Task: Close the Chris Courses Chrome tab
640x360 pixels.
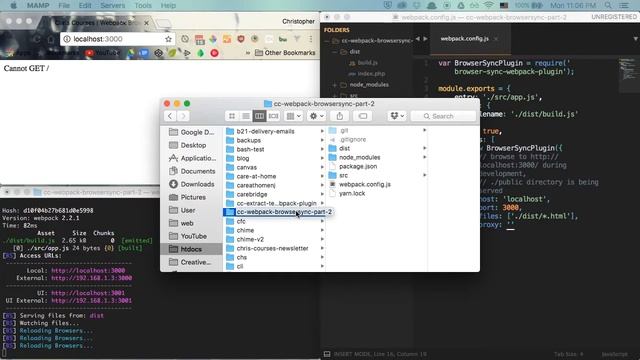Action: point(147,23)
